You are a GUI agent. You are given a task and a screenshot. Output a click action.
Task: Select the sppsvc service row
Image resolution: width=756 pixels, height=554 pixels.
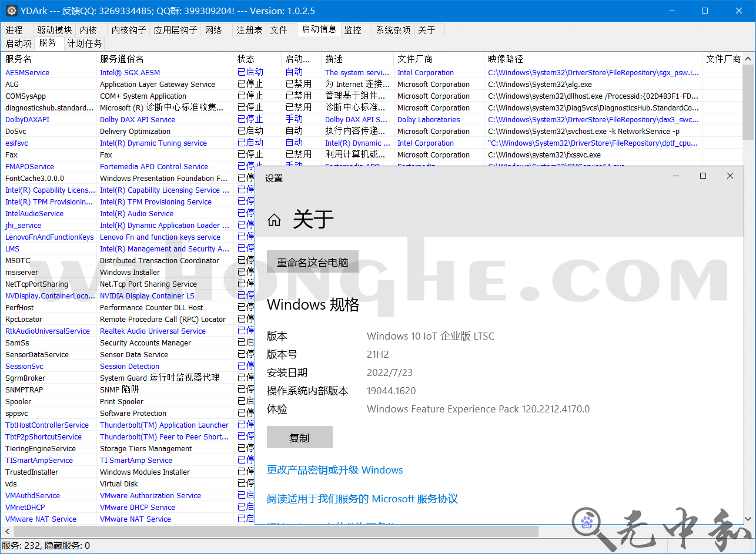pos(128,414)
